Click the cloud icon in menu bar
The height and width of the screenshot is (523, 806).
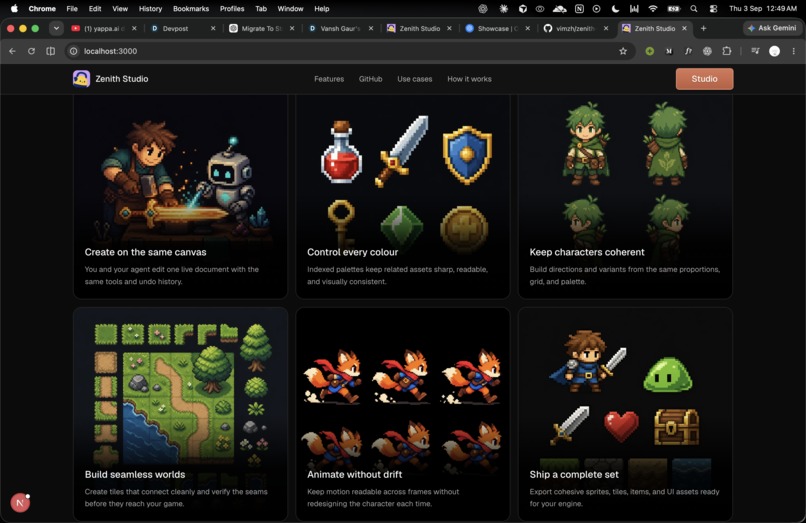tap(560, 9)
